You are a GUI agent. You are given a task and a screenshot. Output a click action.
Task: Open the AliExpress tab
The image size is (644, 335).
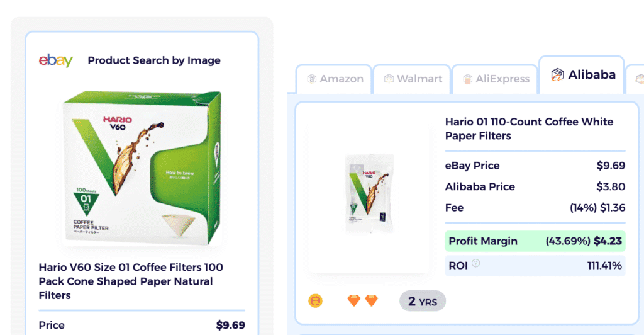tap(494, 79)
